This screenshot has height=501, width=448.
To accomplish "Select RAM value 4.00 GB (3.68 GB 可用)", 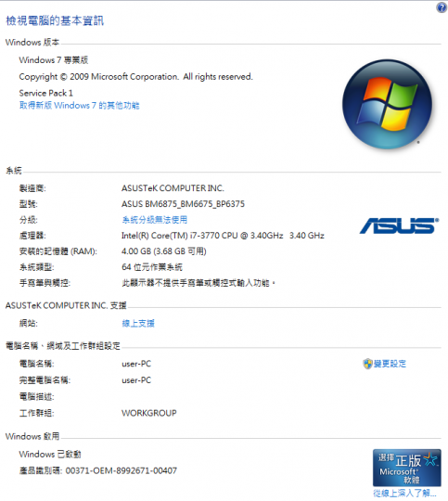I will (x=163, y=251).
